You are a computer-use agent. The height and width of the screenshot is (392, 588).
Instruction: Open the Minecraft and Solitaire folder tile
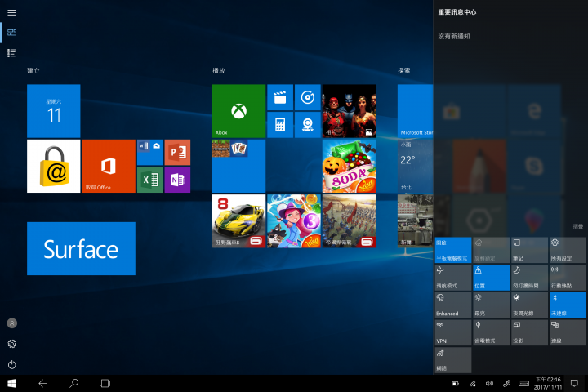coord(238,166)
